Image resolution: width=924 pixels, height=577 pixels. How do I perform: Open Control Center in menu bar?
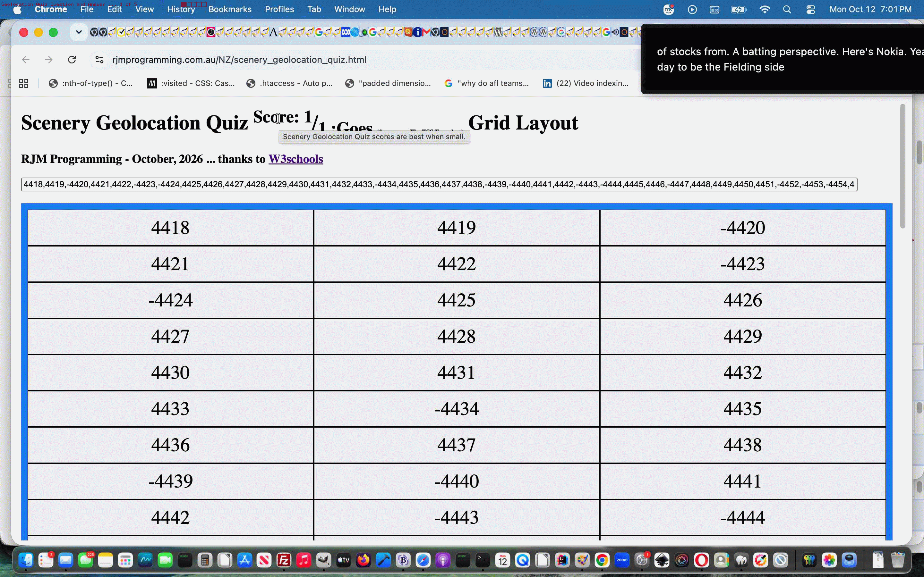pyautogui.click(x=811, y=9)
